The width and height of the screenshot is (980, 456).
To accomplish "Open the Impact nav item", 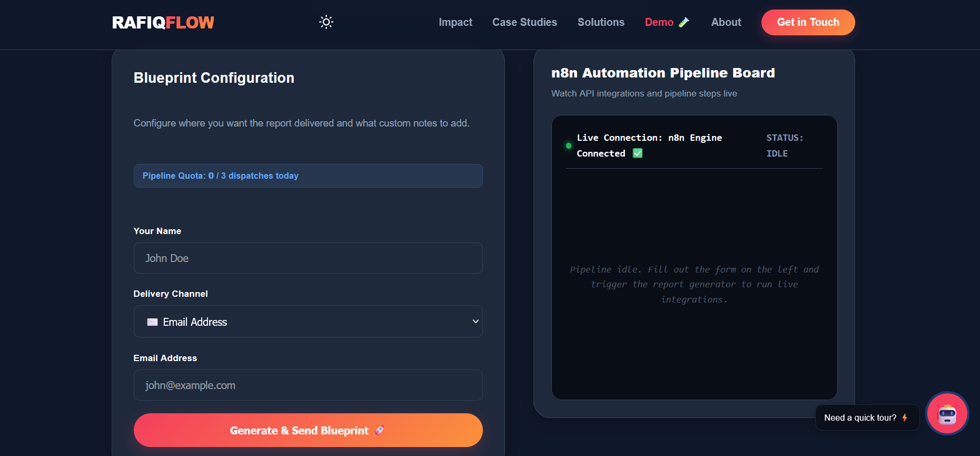I will [x=456, y=22].
